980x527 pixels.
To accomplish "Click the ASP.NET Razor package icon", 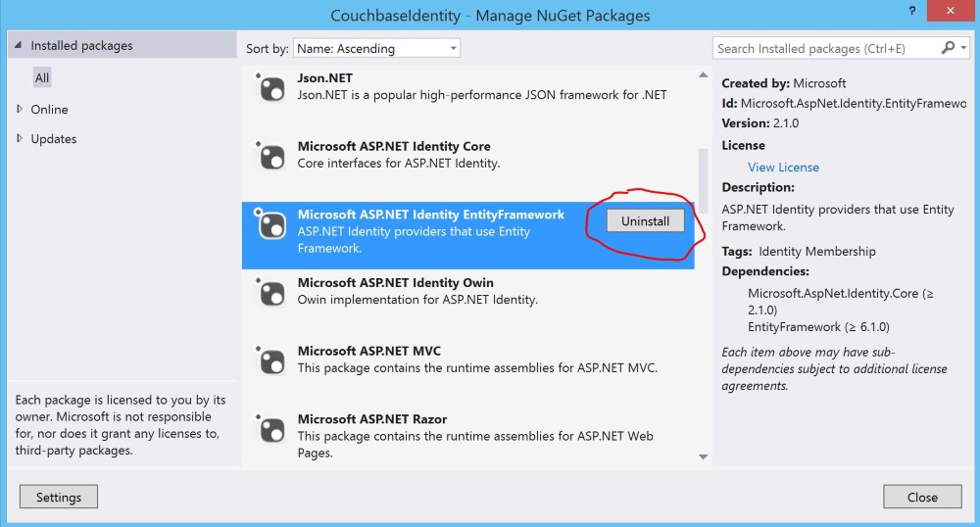I will 270,428.
